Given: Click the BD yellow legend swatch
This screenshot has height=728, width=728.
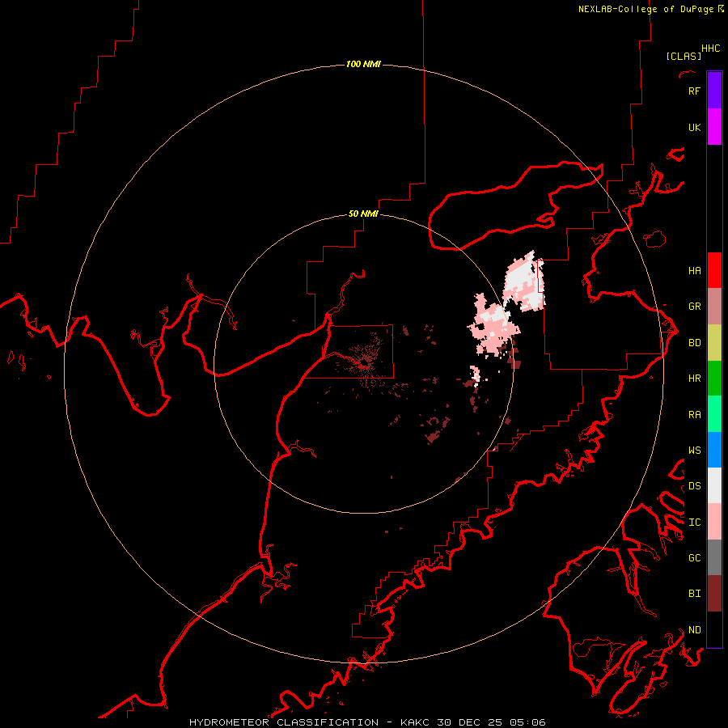Looking at the screenshot, I should click(714, 342).
